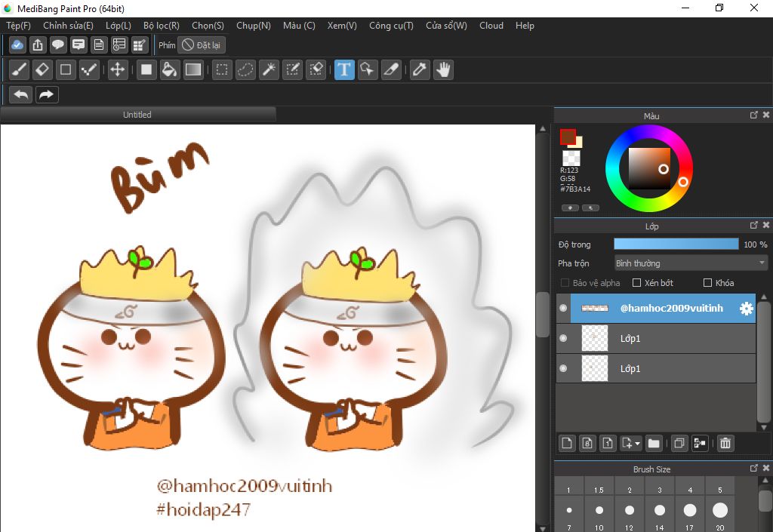Open the Cloud menu

[x=491, y=26]
